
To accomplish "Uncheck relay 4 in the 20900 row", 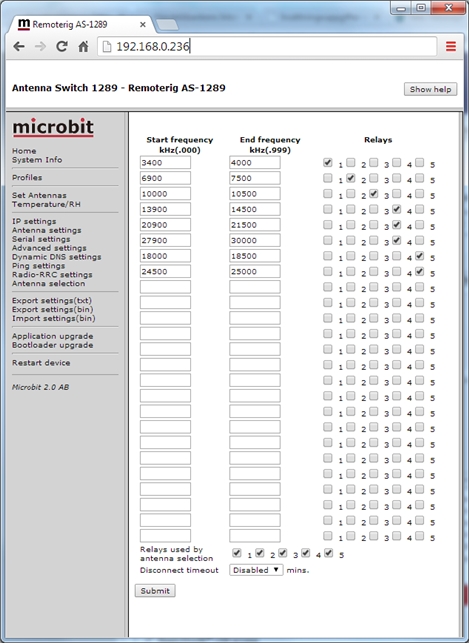I will (396, 225).
